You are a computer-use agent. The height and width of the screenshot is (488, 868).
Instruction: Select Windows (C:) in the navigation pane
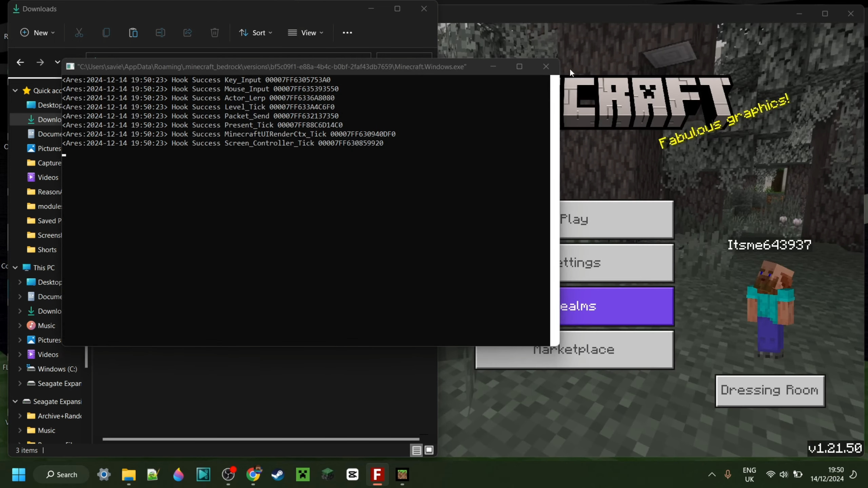pos(52,369)
